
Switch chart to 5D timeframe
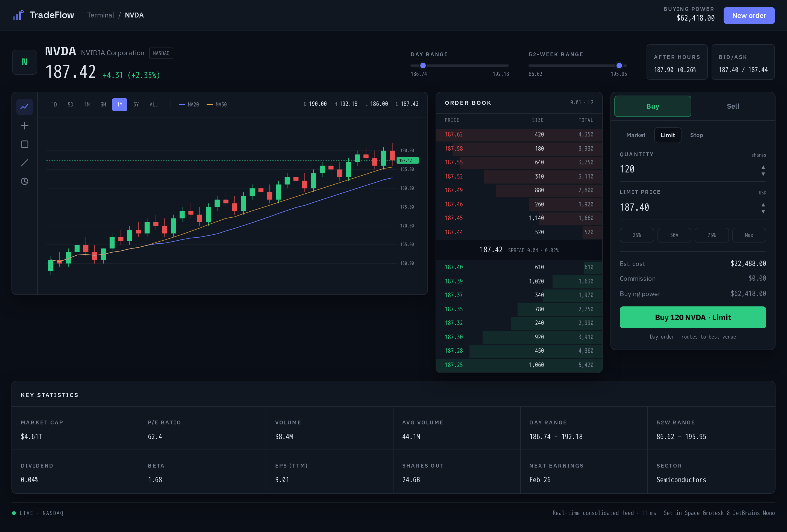(71, 105)
